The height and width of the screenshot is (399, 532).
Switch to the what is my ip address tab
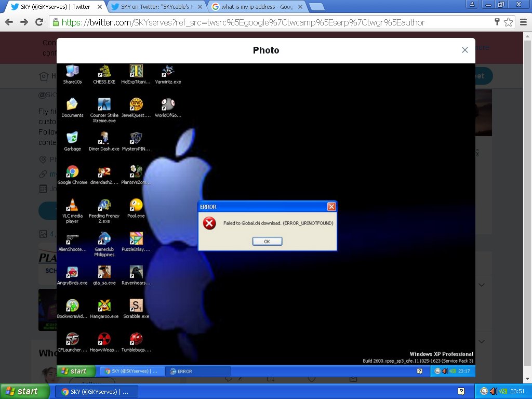pyautogui.click(x=257, y=7)
